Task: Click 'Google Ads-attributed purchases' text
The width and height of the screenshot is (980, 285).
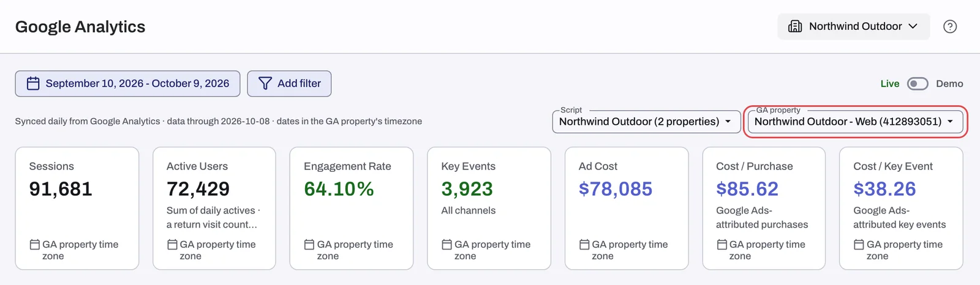Action: (762, 218)
